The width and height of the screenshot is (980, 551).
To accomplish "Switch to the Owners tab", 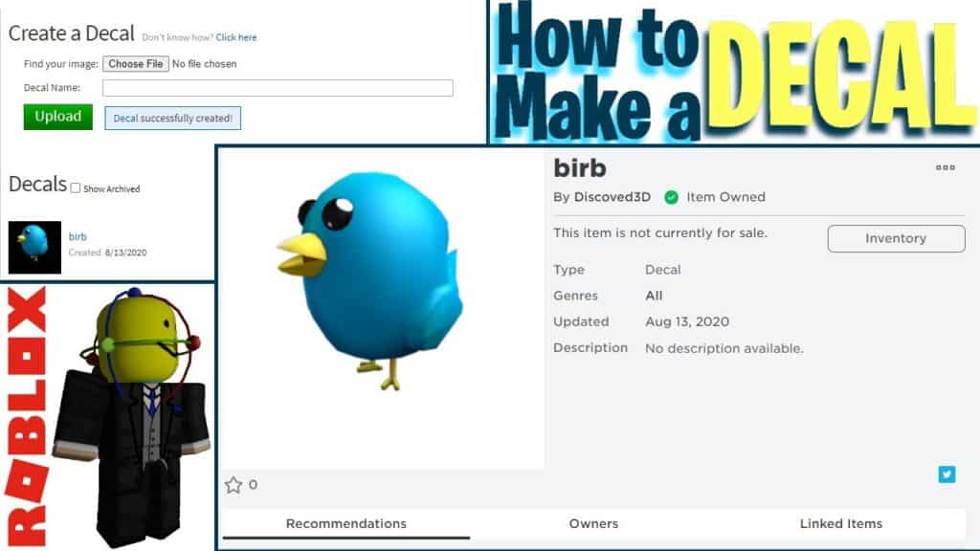I will click(x=593, y=523).
